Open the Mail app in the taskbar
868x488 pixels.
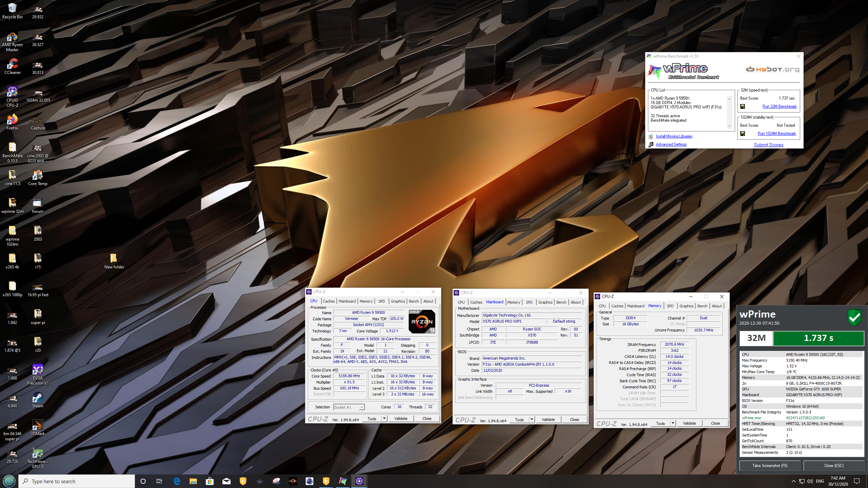226,481
